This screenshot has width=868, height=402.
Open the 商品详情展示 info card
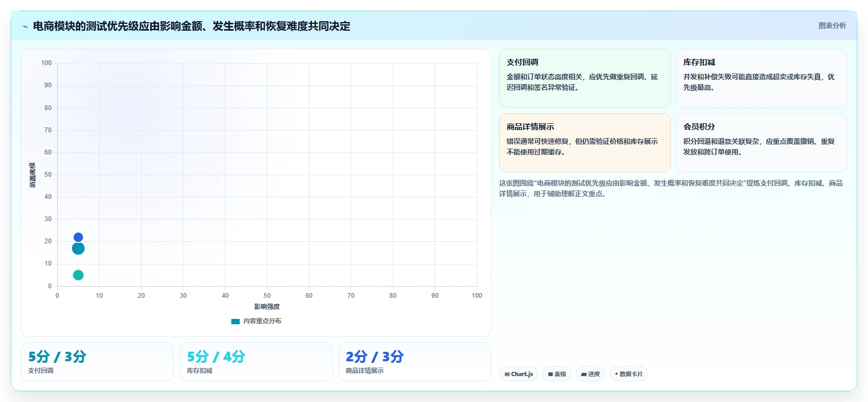point(585,143)
